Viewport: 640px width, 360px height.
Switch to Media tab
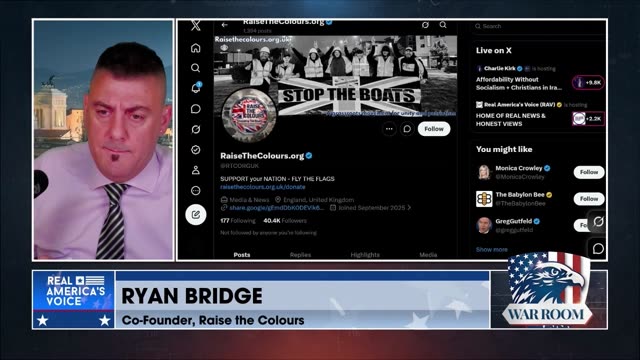coord(428,255)
